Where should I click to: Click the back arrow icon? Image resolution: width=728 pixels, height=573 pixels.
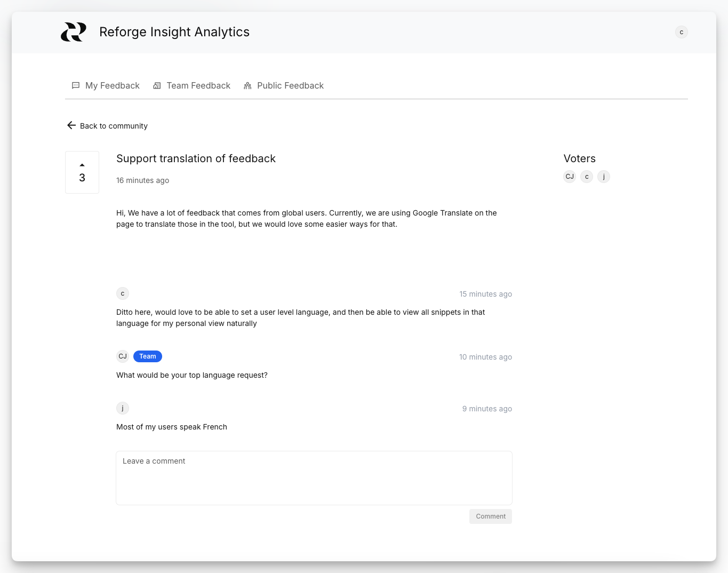tap(71, 125)
